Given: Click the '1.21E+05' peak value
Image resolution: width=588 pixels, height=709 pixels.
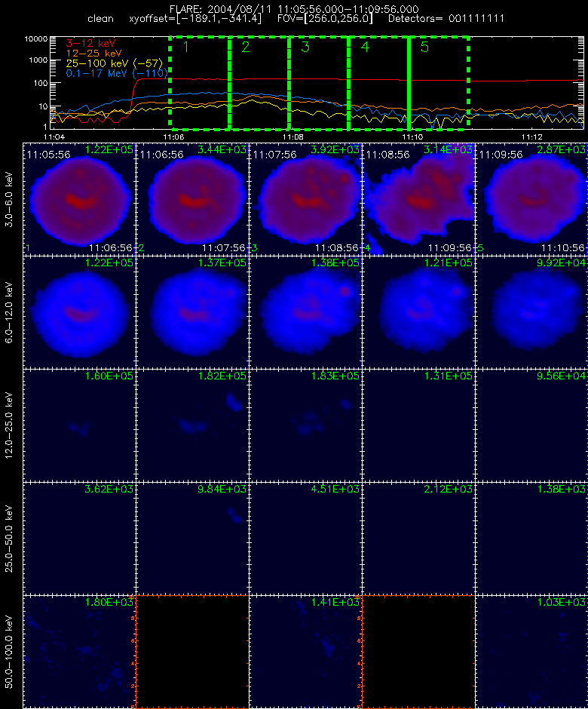Looking at the screenshot, I should click(449, 262).
